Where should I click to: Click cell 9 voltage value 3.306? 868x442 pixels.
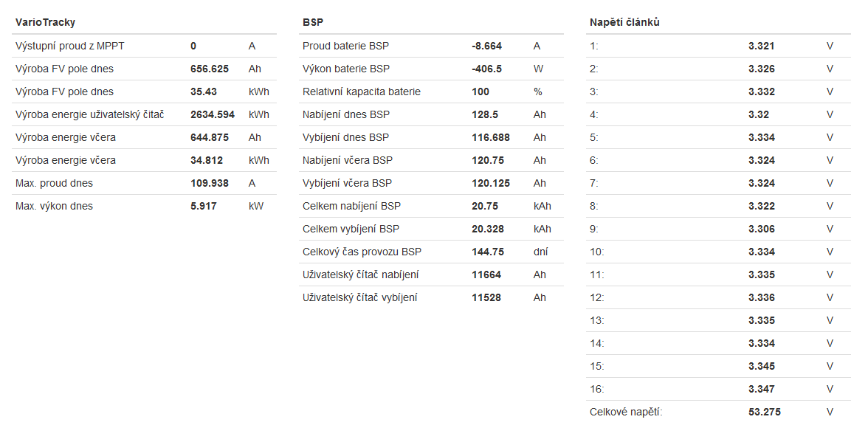pos(761,229)
